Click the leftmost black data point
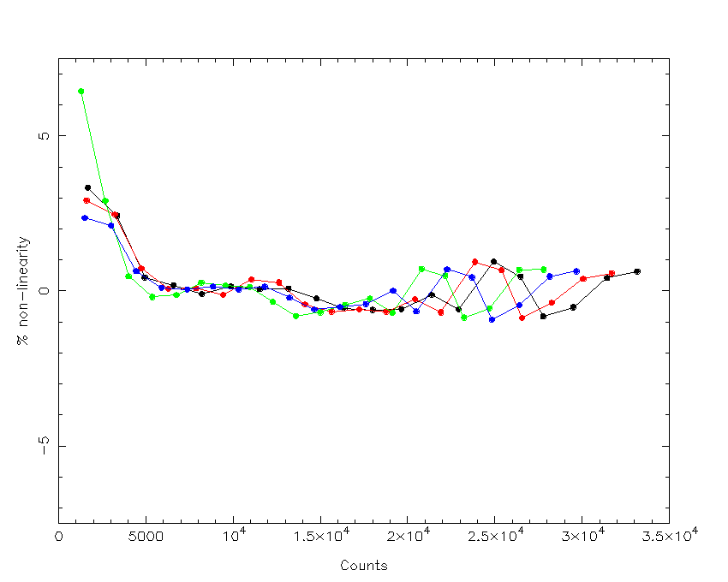This screenshot has height=582, width=728. 87,187
